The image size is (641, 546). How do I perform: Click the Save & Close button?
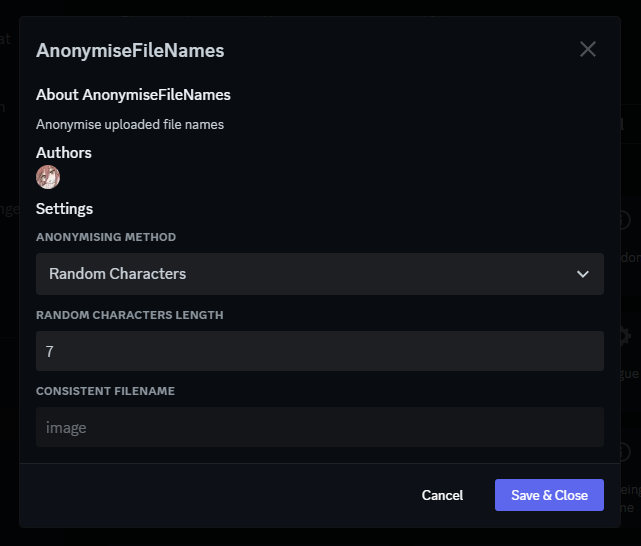pos(549,495)
